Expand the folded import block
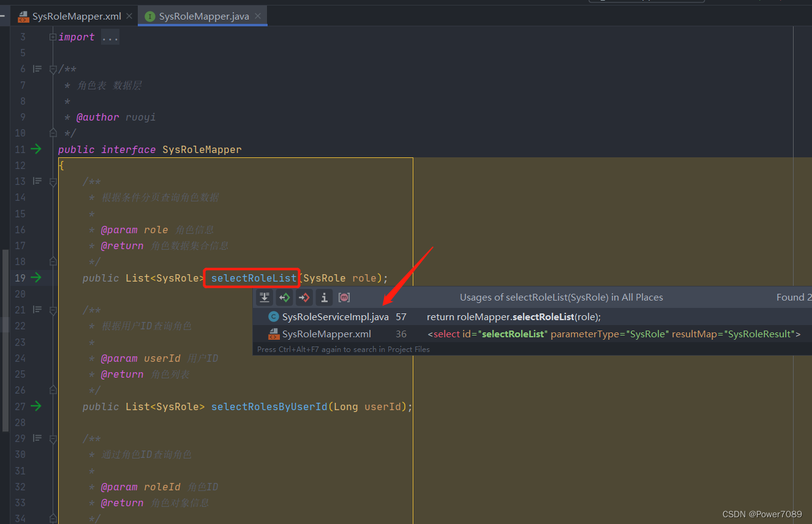The width and height of the screenshot is (812, 524). coord(53,37)
